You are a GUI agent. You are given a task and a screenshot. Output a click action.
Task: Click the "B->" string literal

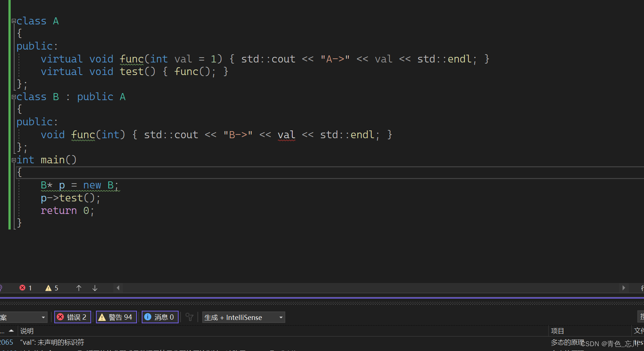[238, 135]
